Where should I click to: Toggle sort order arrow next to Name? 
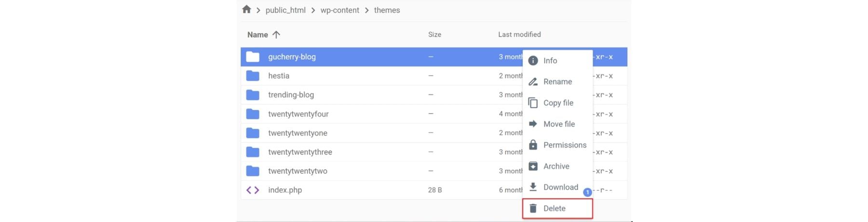point(276,35)
